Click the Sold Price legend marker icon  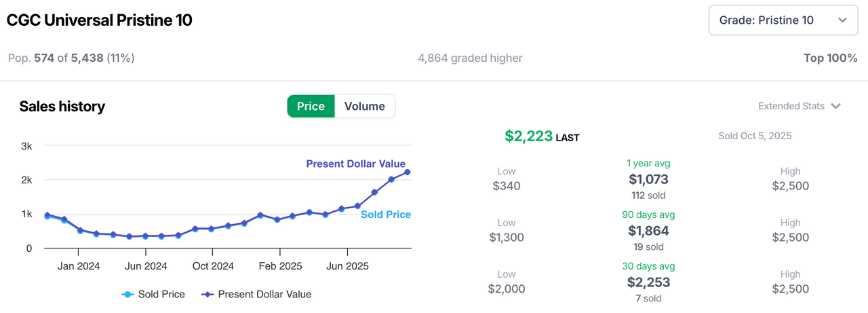point(127,294)
